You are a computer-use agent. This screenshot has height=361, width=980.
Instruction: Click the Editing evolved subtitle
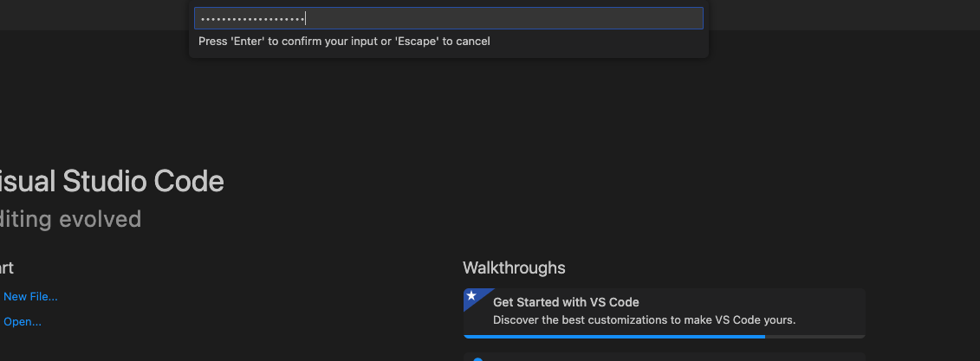71,219
